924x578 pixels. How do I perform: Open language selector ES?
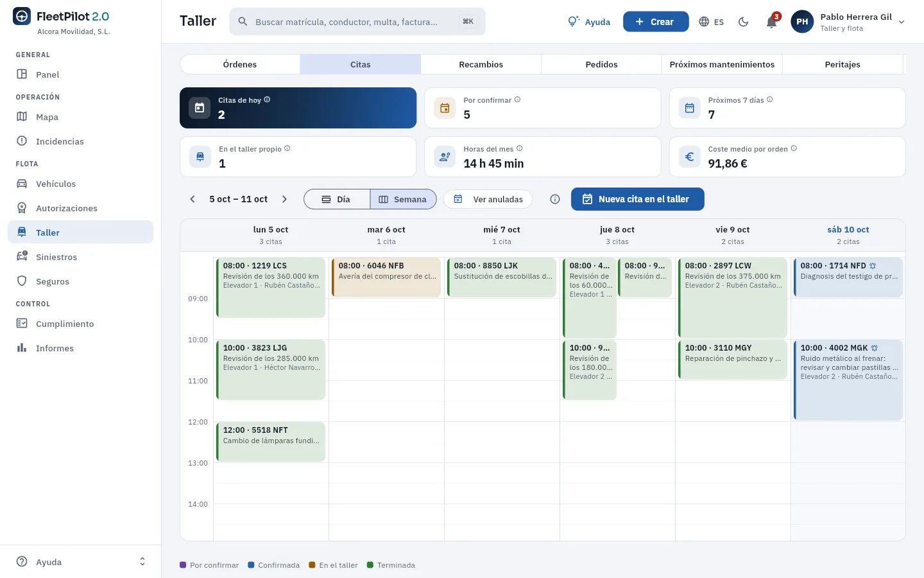point(711,22)
